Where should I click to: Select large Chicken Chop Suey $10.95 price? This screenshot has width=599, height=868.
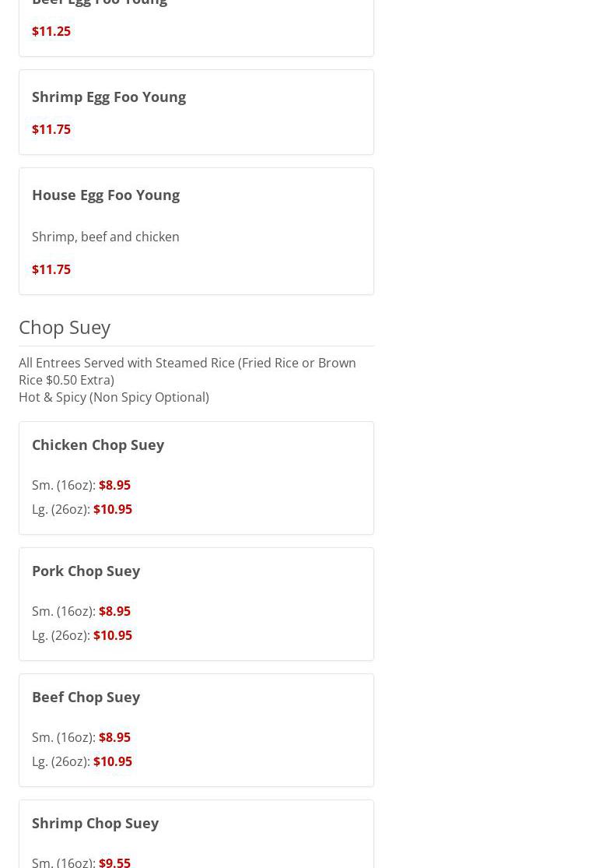point(113,509)
